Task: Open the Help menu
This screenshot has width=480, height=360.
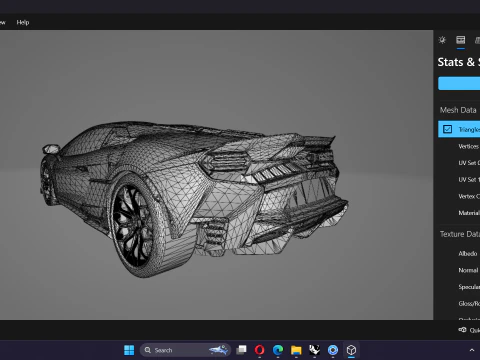Action: [x=23, y=22]
